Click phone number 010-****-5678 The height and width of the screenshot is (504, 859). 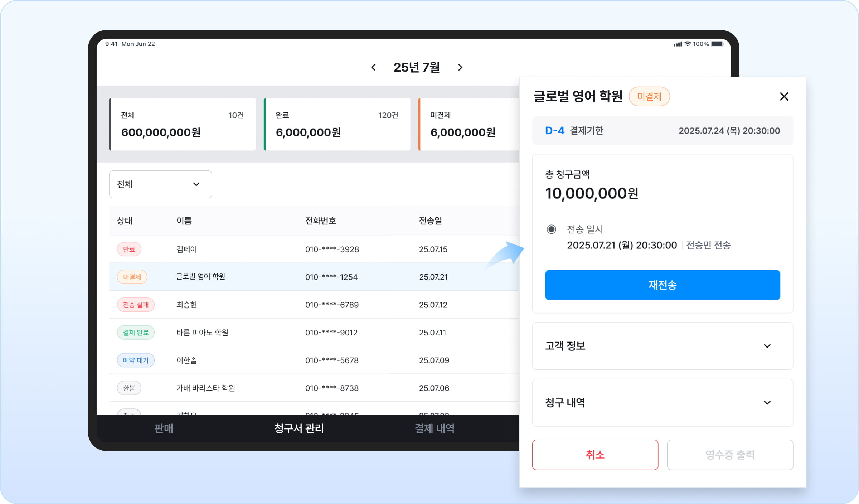tap(332, 360)
